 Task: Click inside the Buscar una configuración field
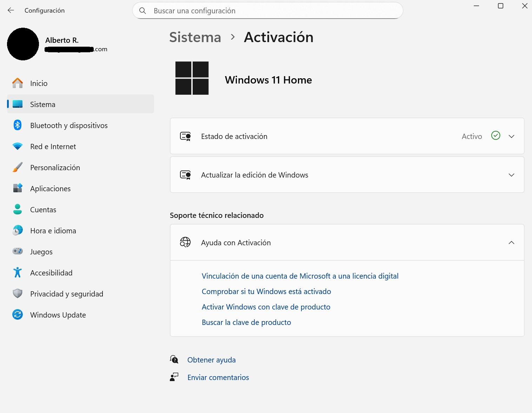coord(246,11)
